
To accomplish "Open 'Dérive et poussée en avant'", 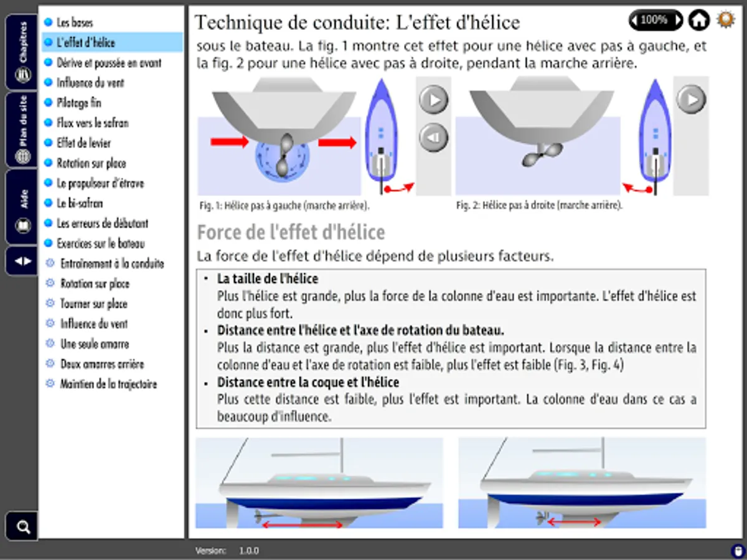I will tap(109, 63).
